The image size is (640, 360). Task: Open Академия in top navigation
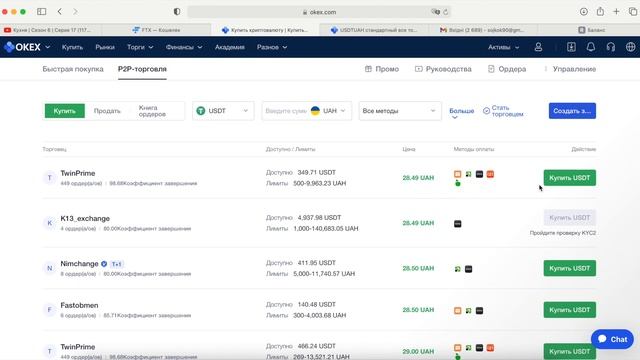point(230,47)
